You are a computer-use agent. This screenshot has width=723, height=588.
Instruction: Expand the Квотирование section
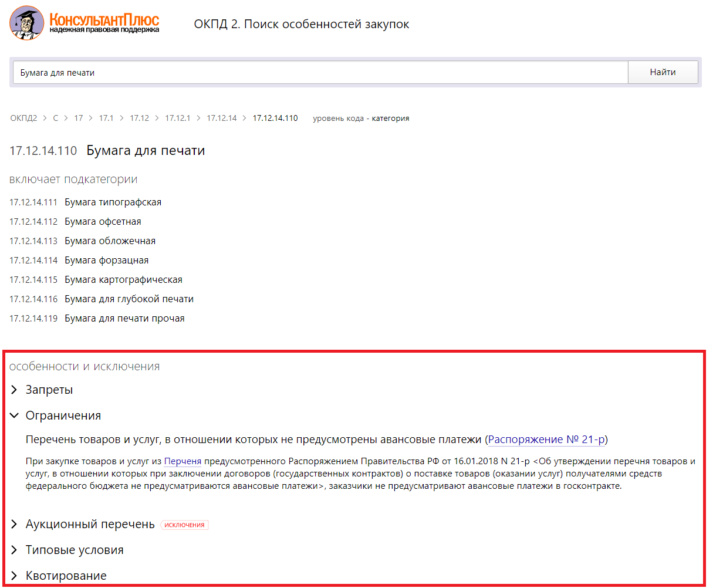[66, 576]
